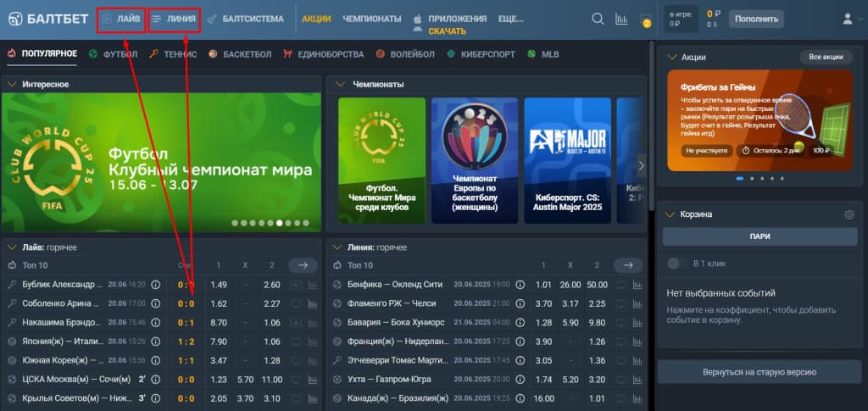The width and height of the screenshot is (868, 411).
Task: Click the ПАРИ tab button in basket
Action: pos(760,236)
